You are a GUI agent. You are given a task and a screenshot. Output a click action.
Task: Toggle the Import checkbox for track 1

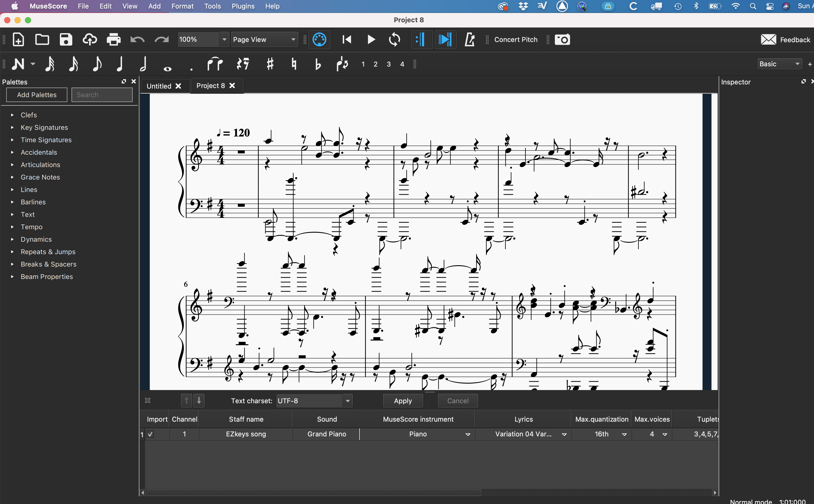(150, 434)
